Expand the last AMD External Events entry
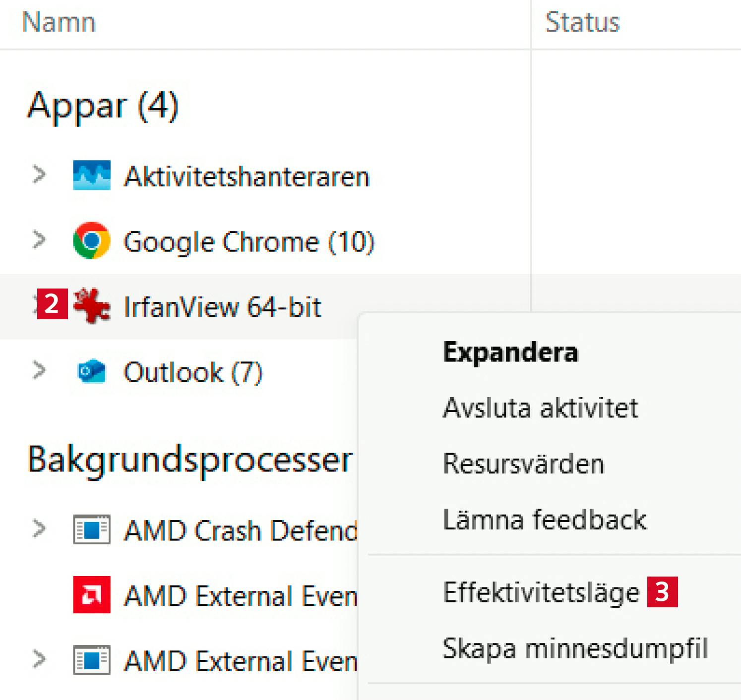Screen dimensions: 741x700 (39, 659)
